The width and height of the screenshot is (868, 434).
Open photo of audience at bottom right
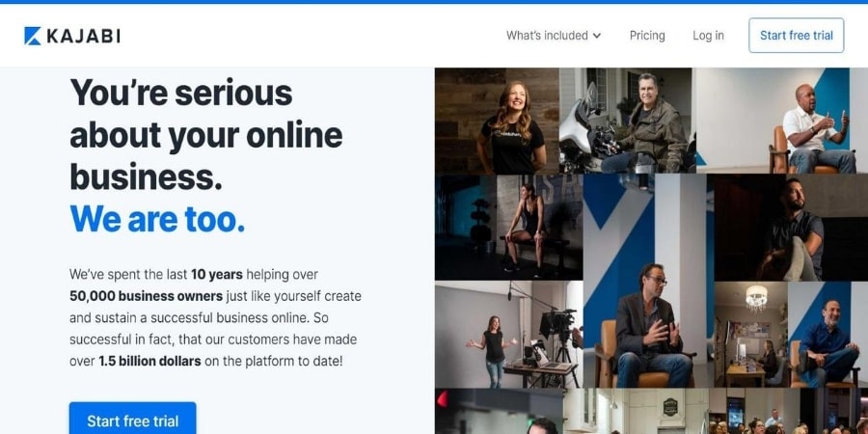pos(788,411)
